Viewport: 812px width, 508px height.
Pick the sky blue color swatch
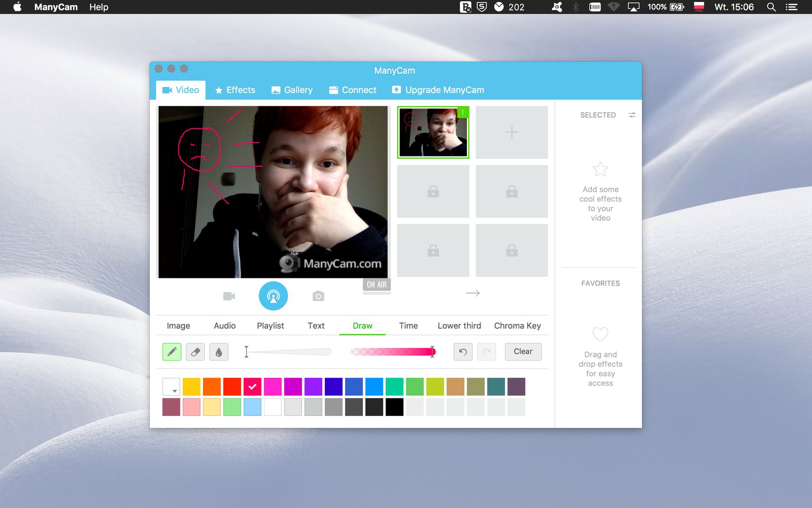click(x=374, y=387)
